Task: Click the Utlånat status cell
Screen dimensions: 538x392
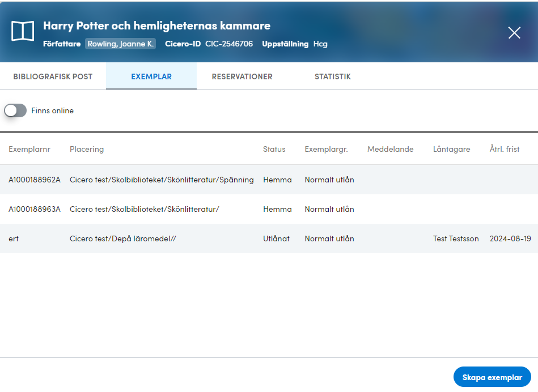Action: 276,238
